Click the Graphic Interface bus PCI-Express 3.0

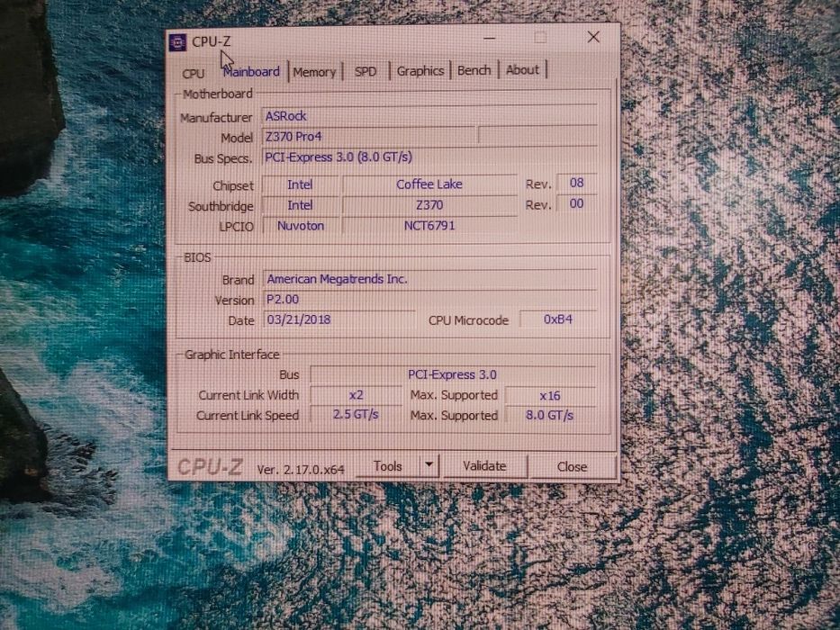point(453,374)
